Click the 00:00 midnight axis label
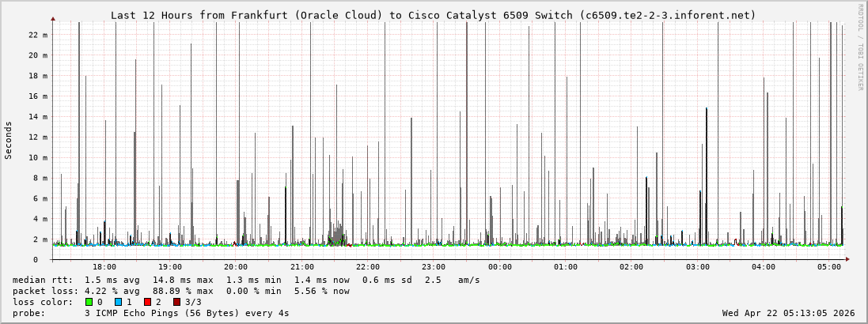 coord(500,268)
